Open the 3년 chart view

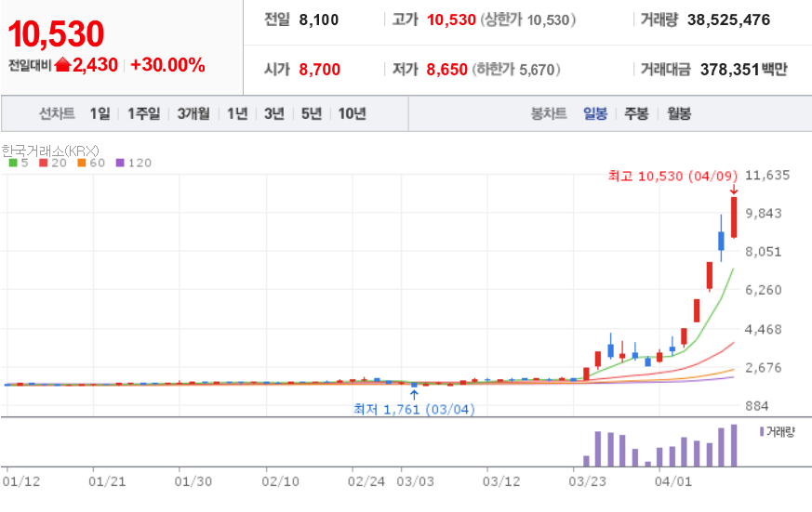(274, 113)
